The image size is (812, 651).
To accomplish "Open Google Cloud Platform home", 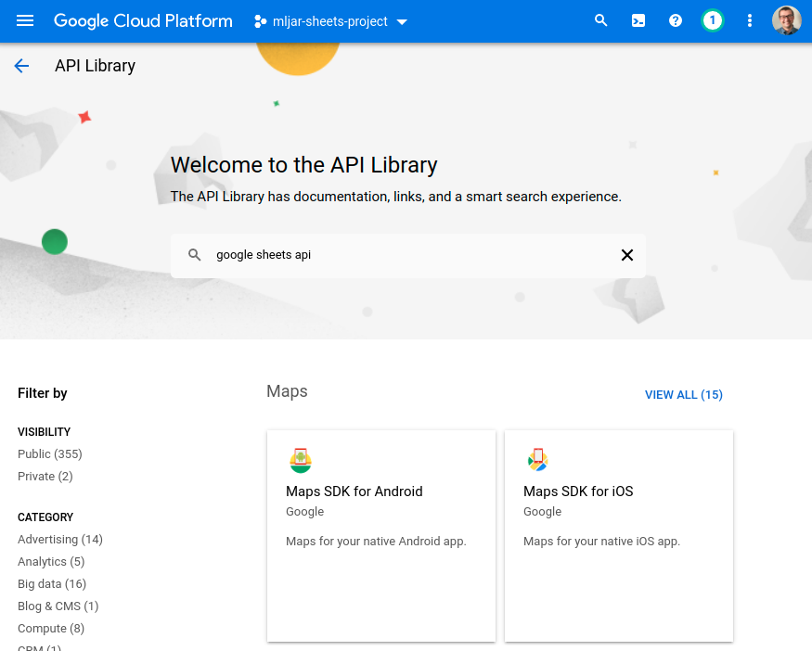I will pyautogui.click(x=143, y=20).
